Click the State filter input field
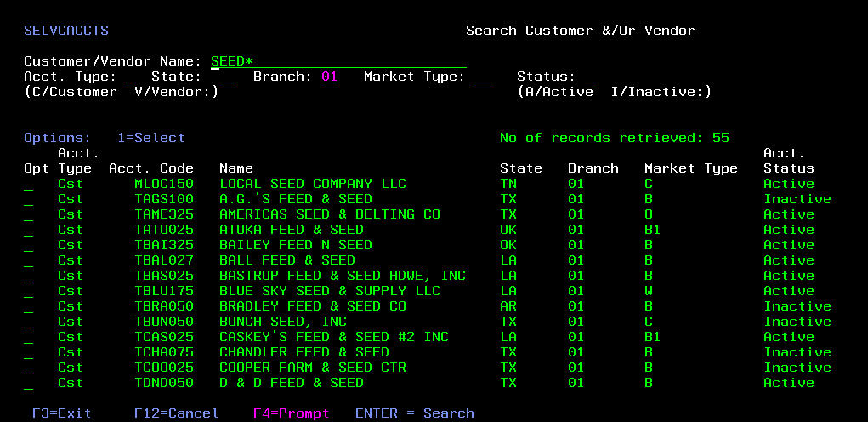This screenshot has width=868, height=422. (x=228, y=77)
